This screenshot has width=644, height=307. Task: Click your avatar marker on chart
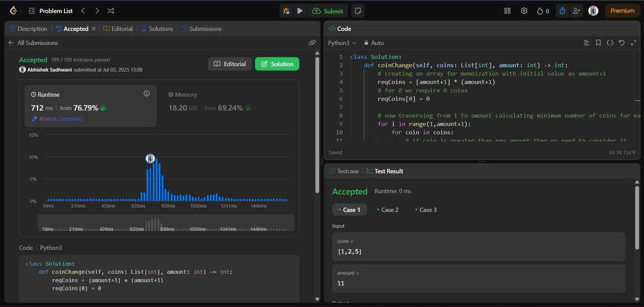pos(150,158)
